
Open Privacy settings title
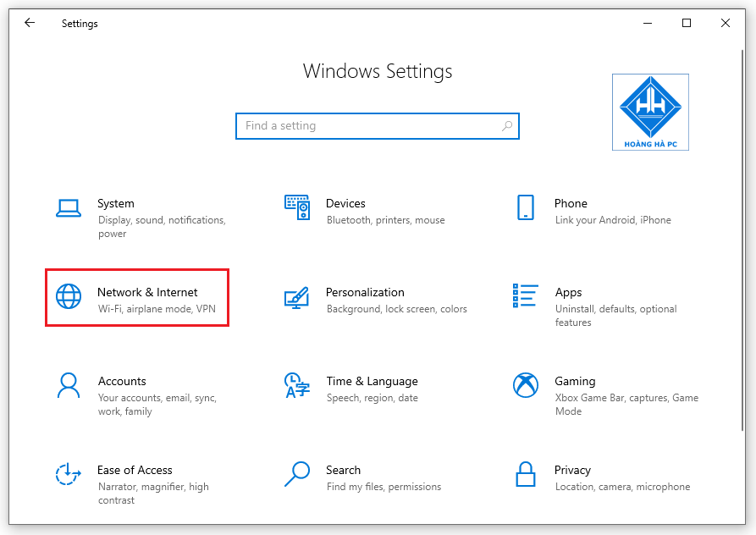pos(573,470)
